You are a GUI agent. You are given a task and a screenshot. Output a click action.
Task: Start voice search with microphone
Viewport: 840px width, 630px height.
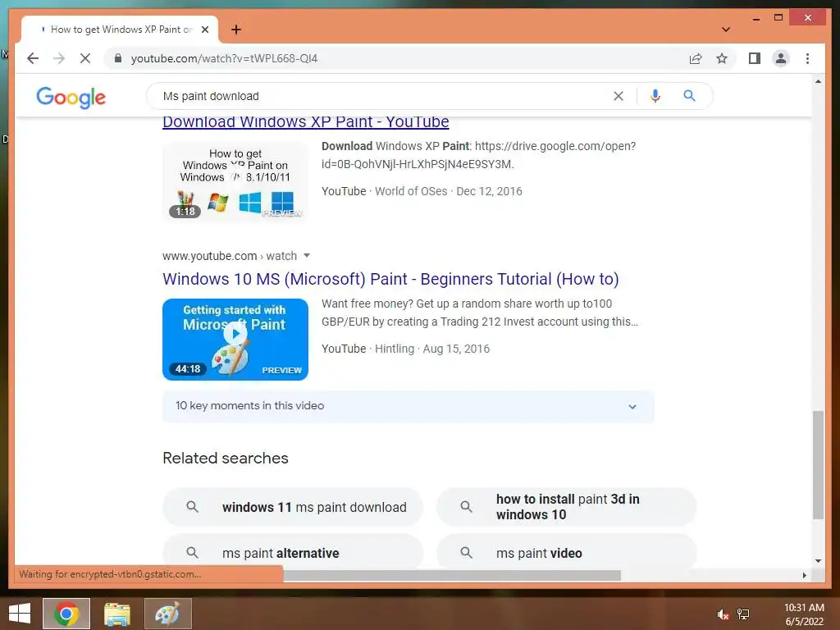click(655, 96)
